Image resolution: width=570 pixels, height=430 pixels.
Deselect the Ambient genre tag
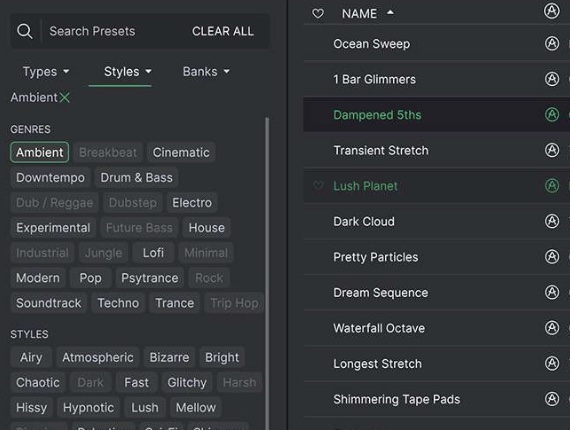click(40, 152)
